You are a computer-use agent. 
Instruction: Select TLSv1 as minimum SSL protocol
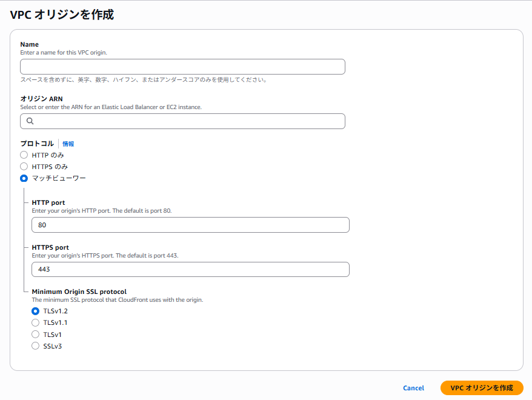(35, 334)
